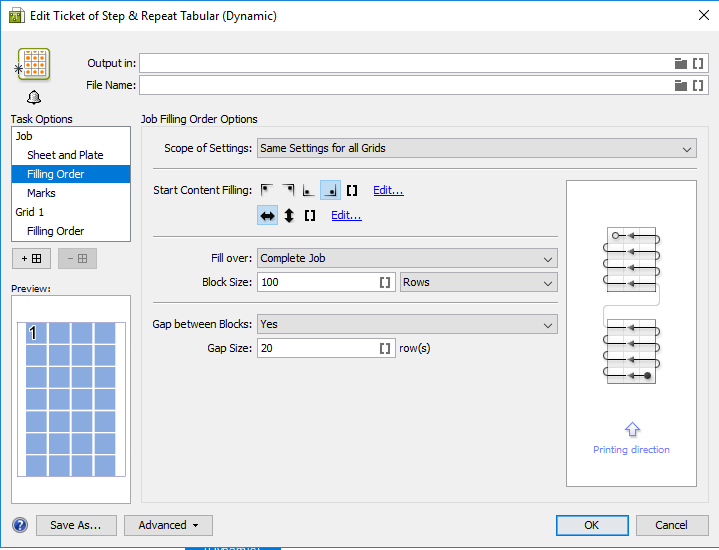Start content filling at top-right corner

[x=288, y=190]
